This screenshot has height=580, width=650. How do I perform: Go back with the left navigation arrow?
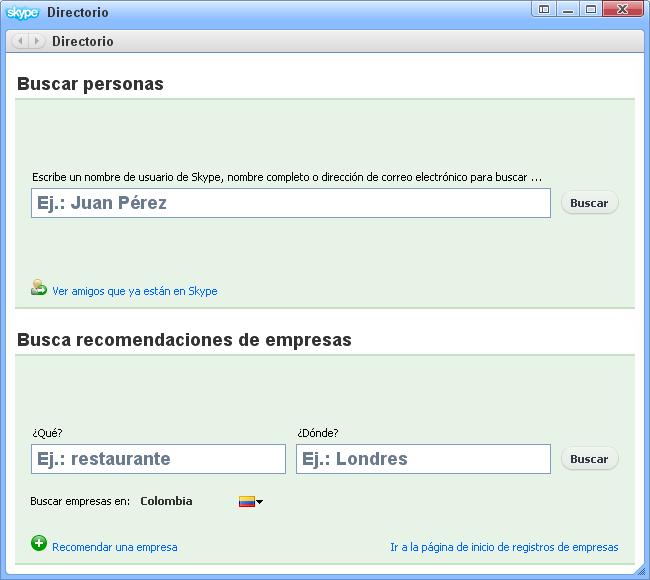(x=21, y=41)
